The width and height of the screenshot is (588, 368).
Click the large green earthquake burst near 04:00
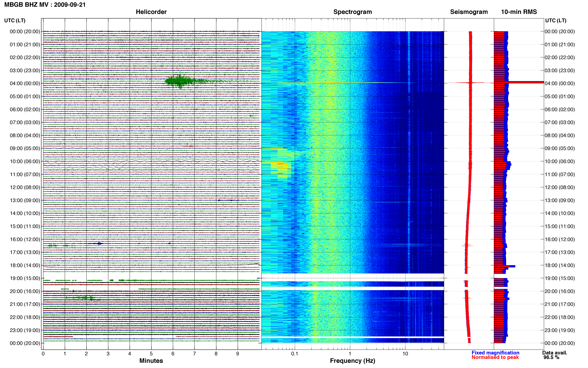[x=180, y=81]
